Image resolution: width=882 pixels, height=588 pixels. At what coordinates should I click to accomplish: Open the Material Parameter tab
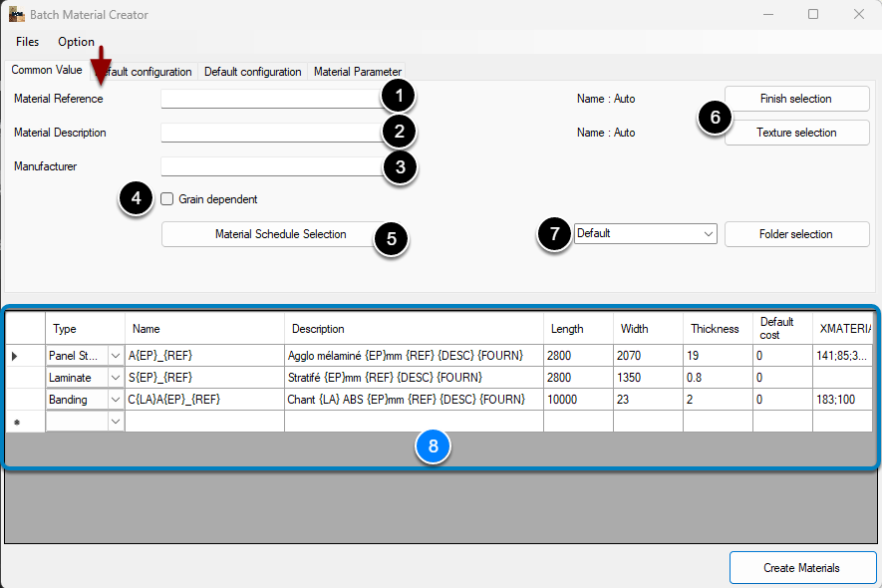coord(357,72)
